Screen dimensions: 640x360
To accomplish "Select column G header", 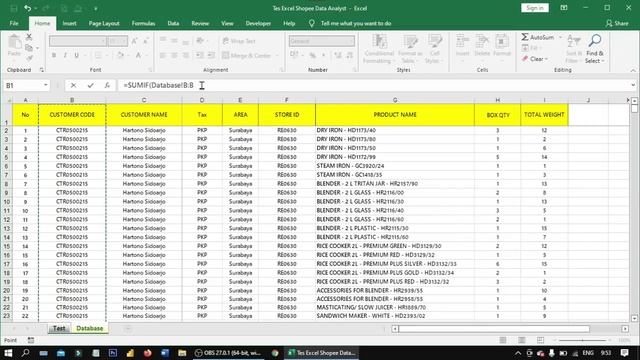I will [395, 100].
